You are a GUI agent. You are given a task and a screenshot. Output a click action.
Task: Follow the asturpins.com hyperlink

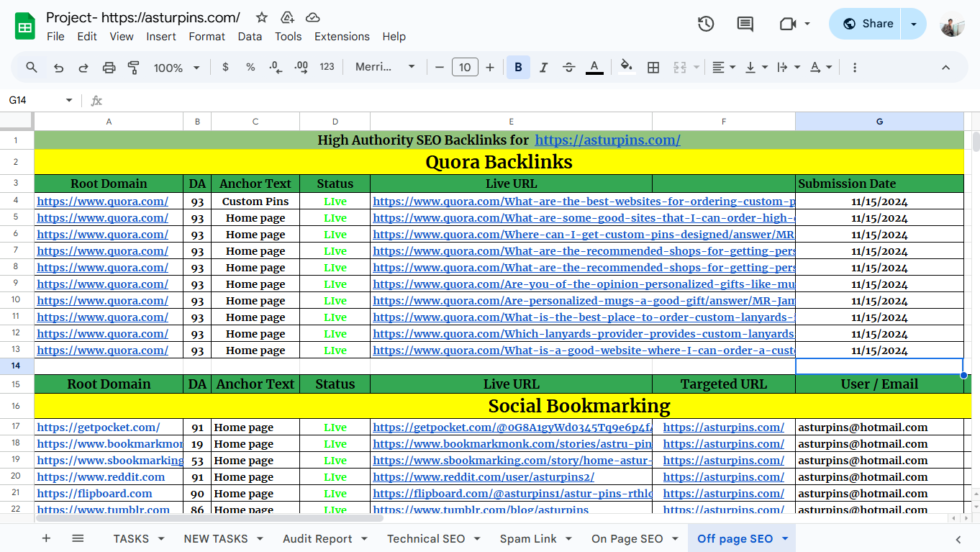pyautogui.click(x=607, y=140)
